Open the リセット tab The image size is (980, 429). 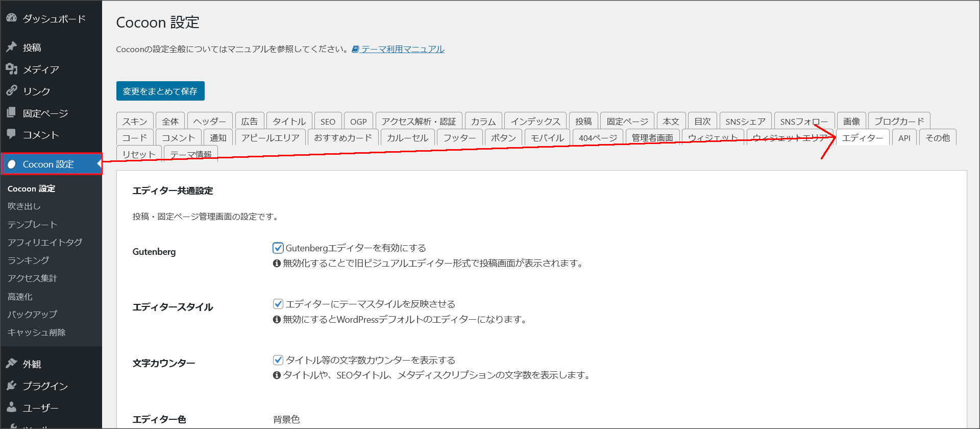coord(139,154)
